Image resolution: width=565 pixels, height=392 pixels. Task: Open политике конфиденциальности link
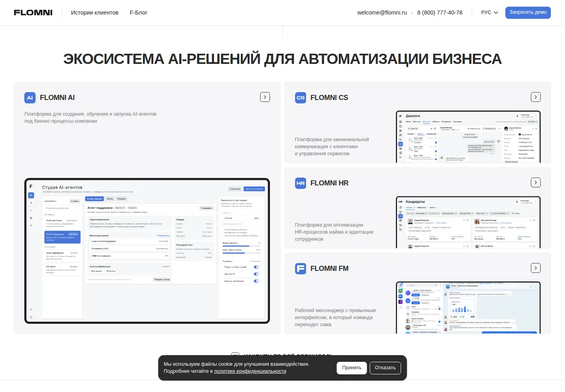250,371
